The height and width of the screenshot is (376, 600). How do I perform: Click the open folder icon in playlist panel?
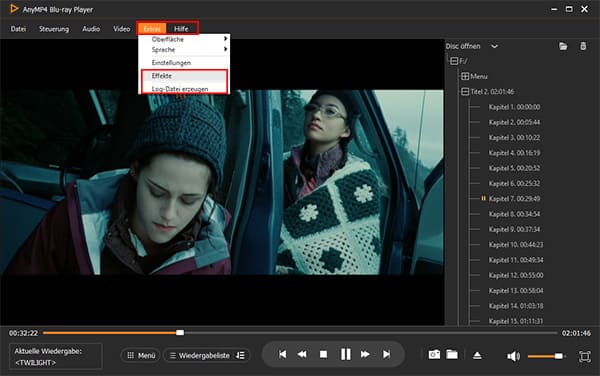click(x=563, y=46)
